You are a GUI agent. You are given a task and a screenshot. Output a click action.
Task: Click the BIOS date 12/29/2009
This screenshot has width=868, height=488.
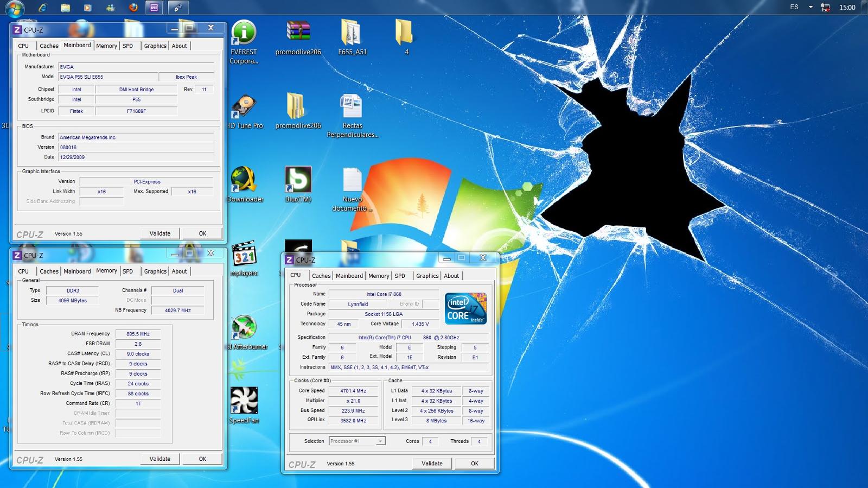136,157
